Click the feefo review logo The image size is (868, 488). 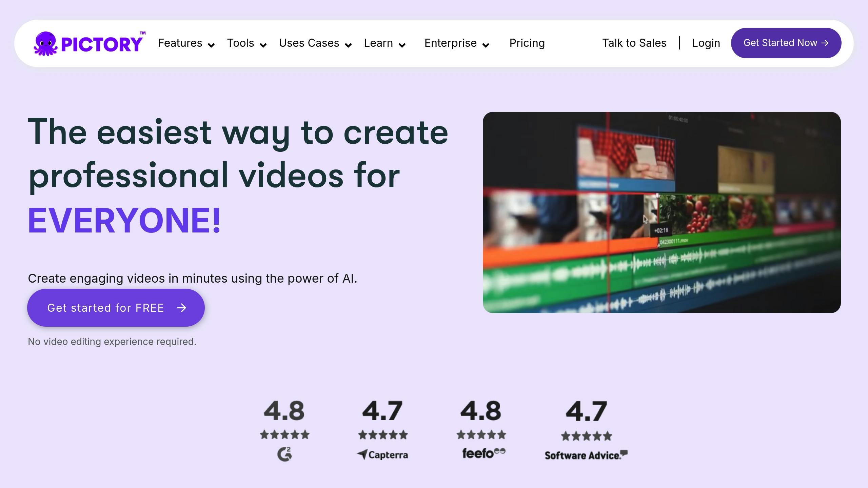(484, 453)
